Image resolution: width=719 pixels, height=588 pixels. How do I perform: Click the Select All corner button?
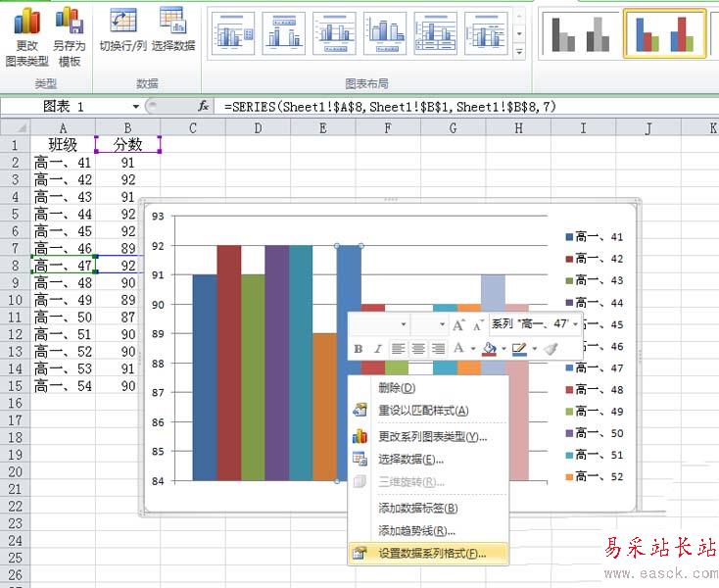15,128
